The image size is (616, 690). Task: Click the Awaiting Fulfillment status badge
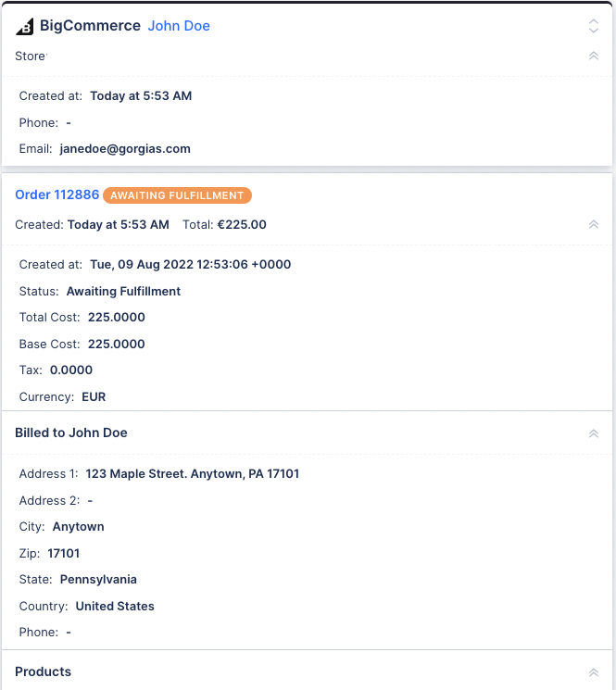click(177, 195)
